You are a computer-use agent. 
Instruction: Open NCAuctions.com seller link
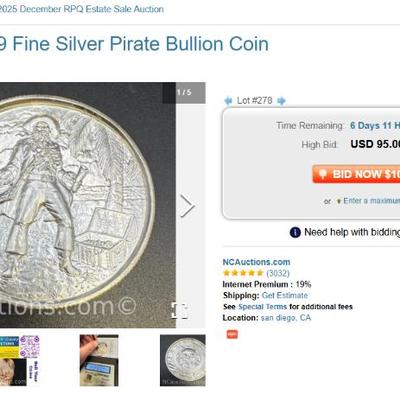[x=256, y=262]
